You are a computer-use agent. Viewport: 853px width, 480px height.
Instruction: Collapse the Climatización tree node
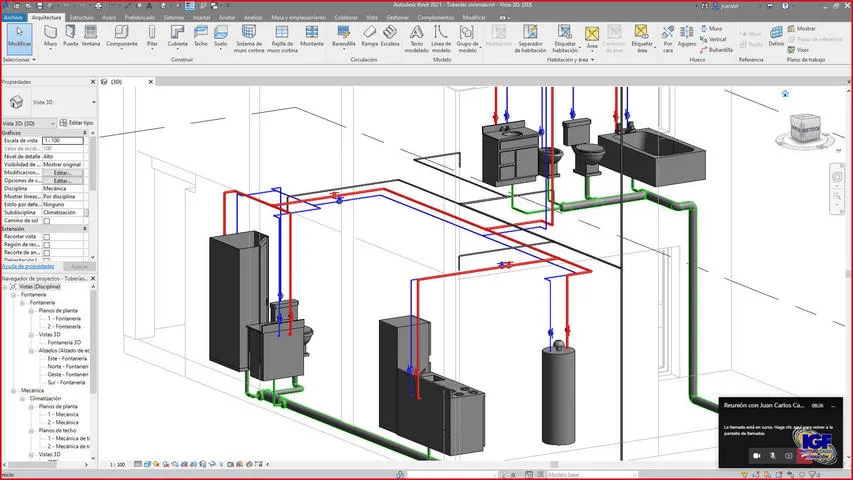point(22,399)
